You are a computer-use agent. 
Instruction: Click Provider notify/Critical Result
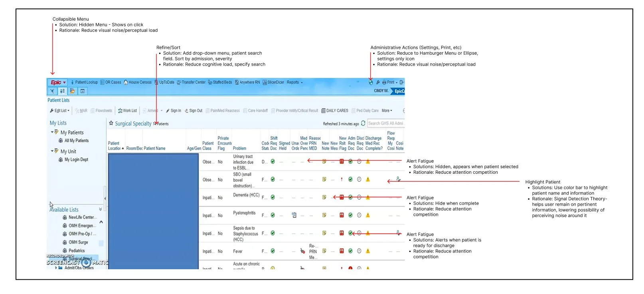point(294,111)
